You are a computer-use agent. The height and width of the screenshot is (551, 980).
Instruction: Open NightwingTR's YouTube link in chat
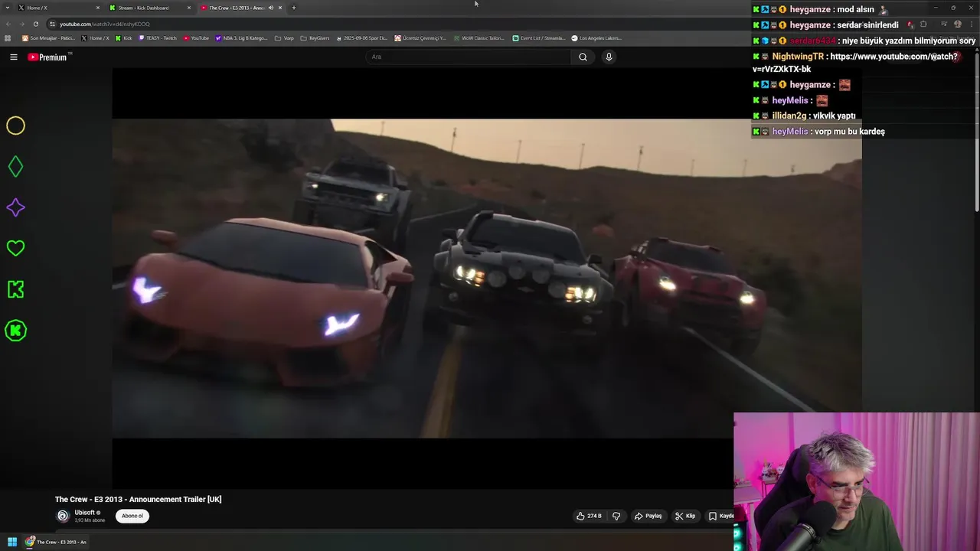pyautogui.click(x=855, y=63)
